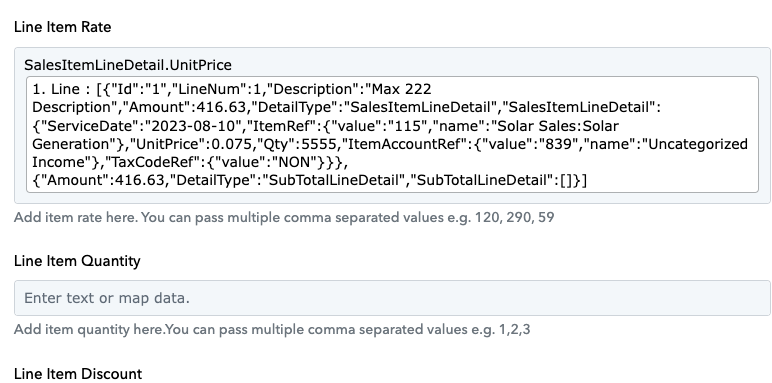
Task: Click the Line Item Discount heading
Action: 78,374
